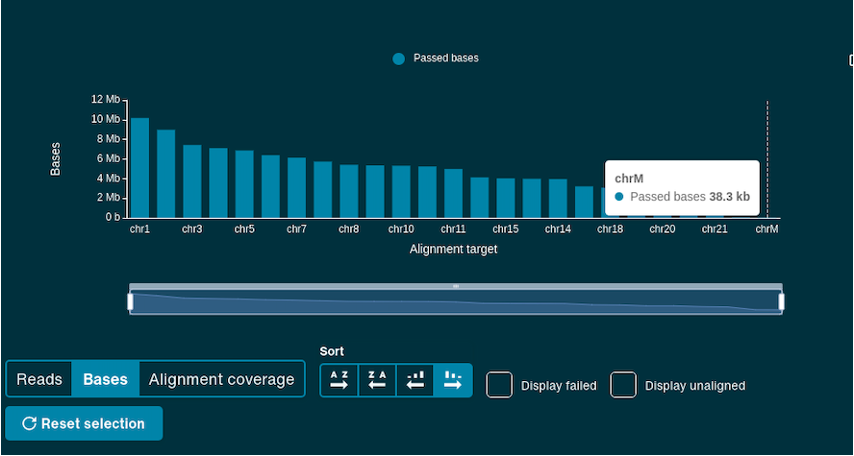The height and width of the screenshot is (456, 854).
Task: Select descending value sort icon
Action: [x=453, y=380]
